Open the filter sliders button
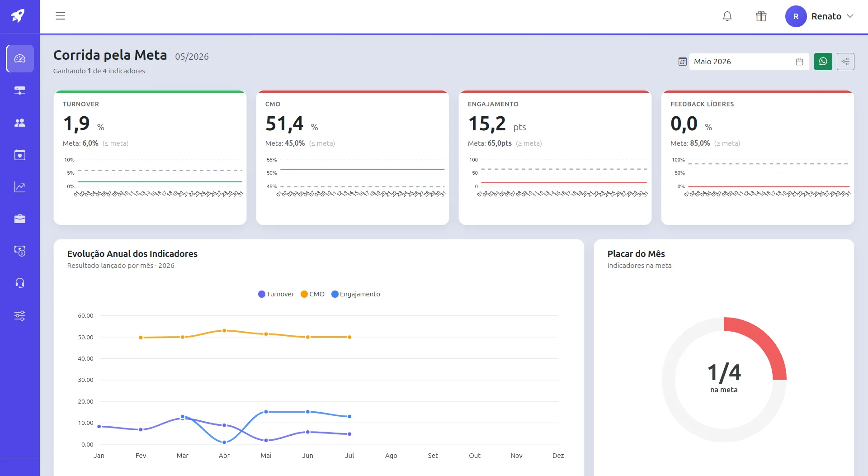The height and width of the screenshot is (476, 868). coord(845,62)
